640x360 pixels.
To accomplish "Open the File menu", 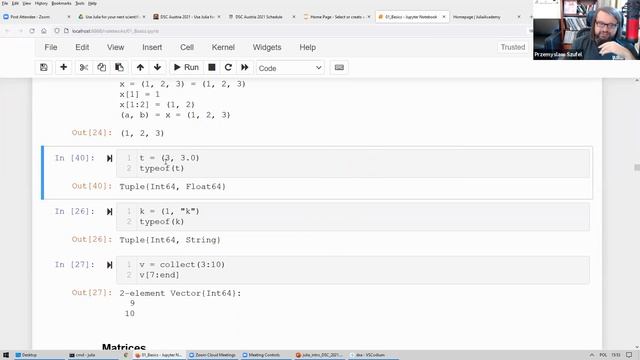I will (x=51, y=47).
